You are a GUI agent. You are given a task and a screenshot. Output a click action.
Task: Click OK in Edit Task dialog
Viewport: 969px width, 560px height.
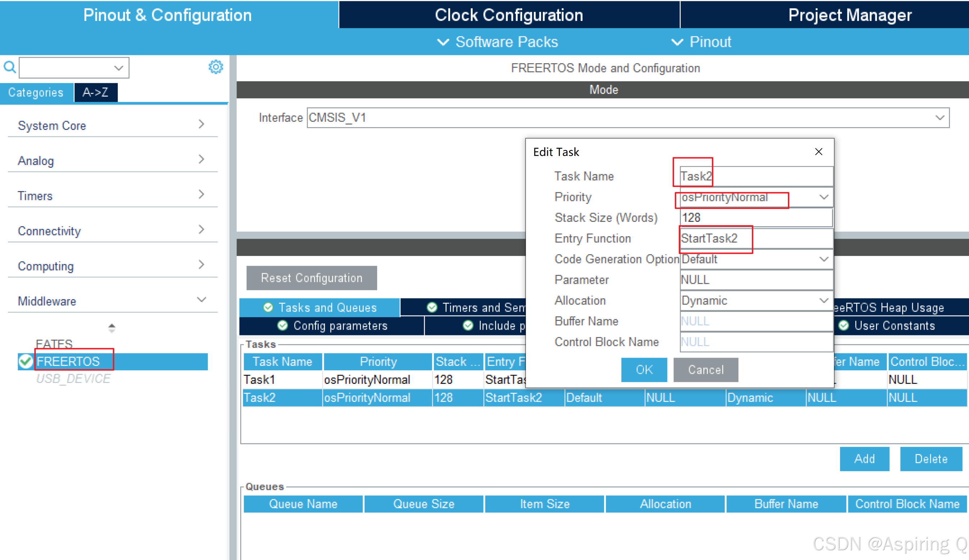pyautogui.click(x=644, y=370)
